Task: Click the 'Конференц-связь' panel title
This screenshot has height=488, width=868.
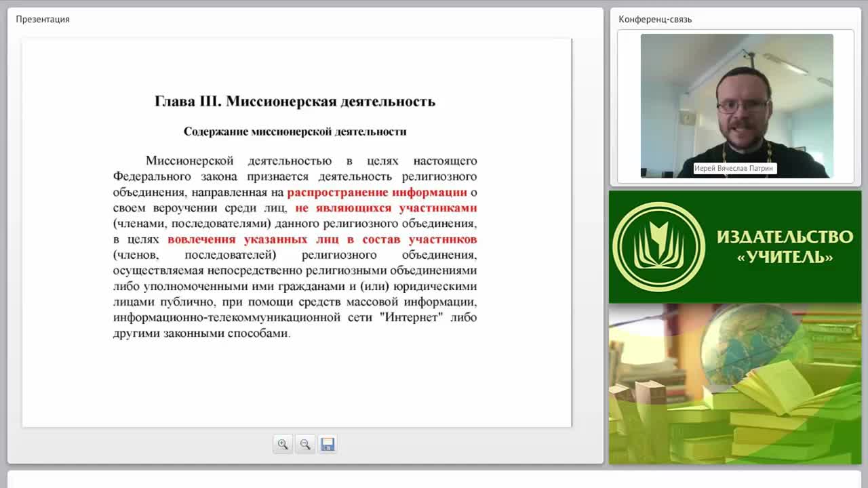Action: tap(655, 19)
